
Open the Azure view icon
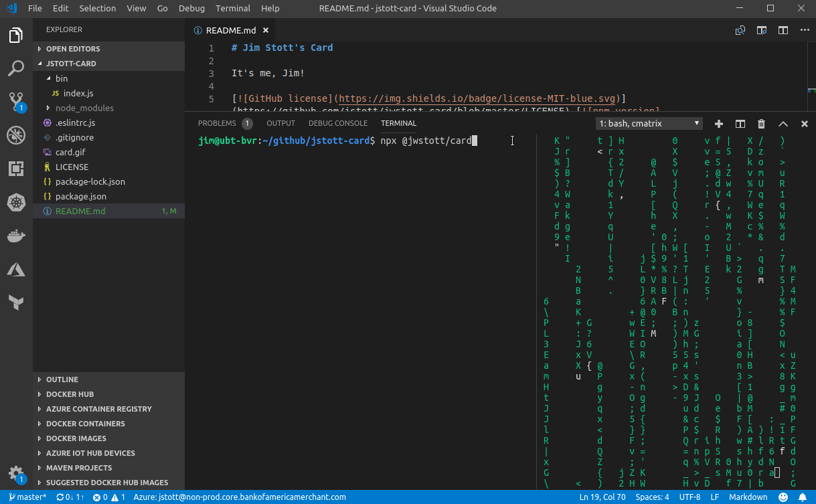click(16, 269)
